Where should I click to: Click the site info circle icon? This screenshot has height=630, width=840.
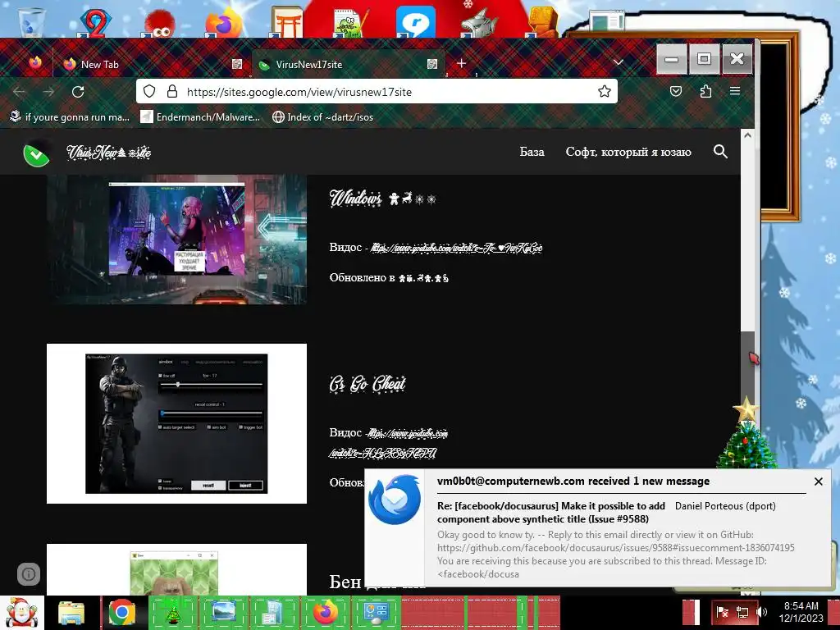(x=29, y=574)
